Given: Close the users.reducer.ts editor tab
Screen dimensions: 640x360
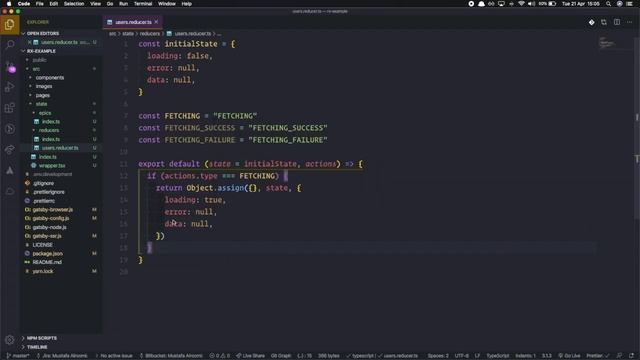Looking at the screenshot, I should click(x=156, y=22).
